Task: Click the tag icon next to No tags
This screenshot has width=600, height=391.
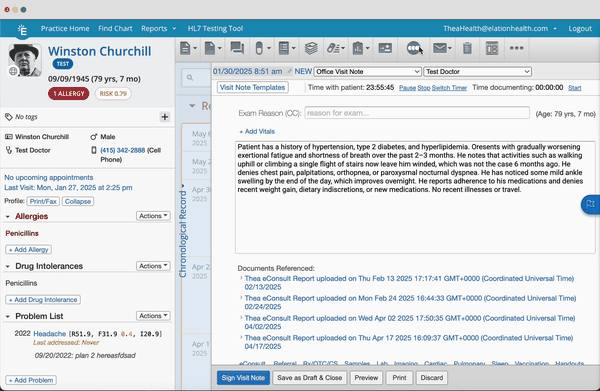Action: [8, 117]
